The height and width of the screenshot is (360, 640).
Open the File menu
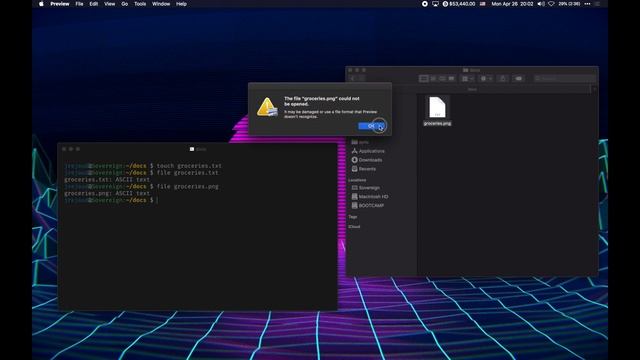(79, 4)
